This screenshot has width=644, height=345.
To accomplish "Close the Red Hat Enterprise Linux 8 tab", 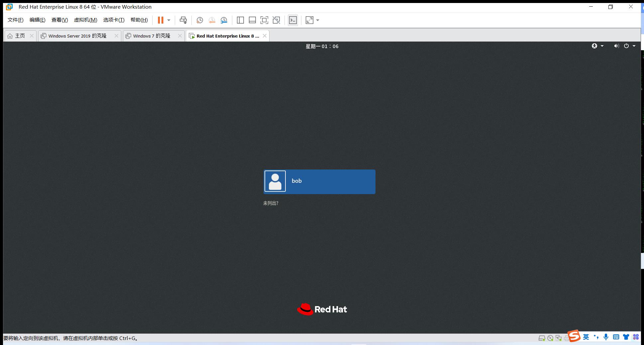I will 265,36.
